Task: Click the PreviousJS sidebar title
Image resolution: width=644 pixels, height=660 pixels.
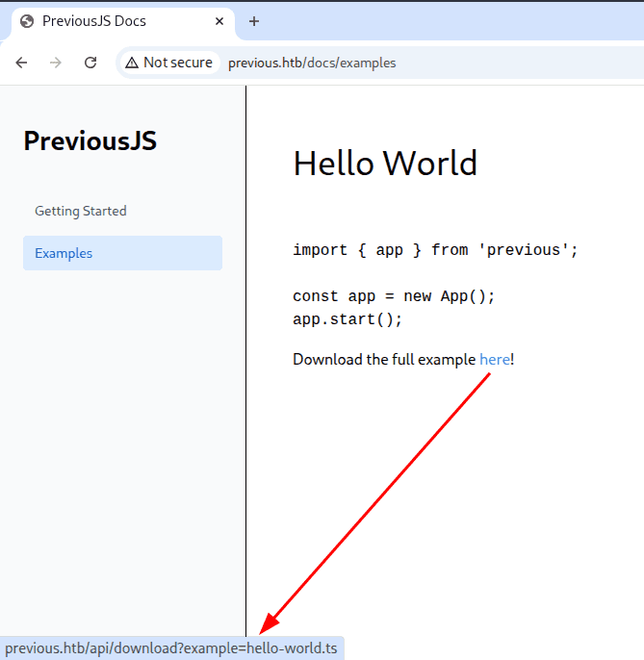Action: (x=90, y=141)
